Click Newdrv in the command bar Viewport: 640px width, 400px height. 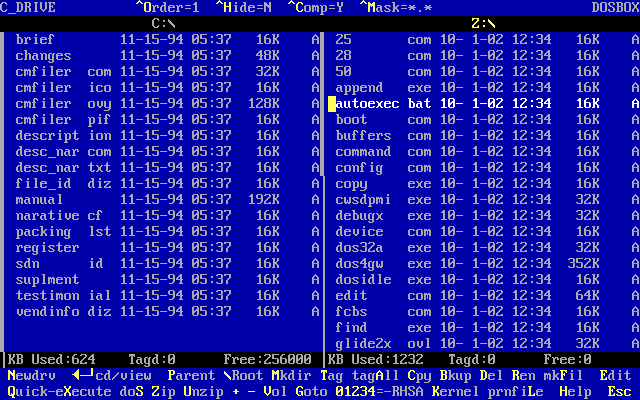(x=31, y=375)
